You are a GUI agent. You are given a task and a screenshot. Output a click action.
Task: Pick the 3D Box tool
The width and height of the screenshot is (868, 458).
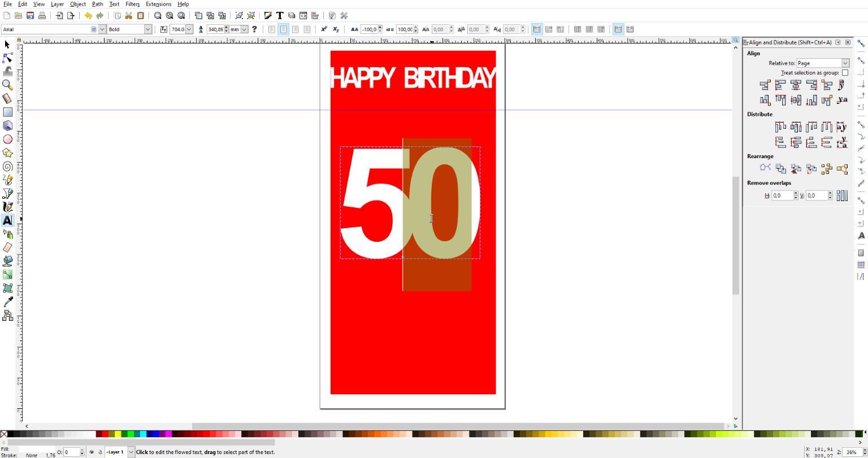click(x=7, y=126)
